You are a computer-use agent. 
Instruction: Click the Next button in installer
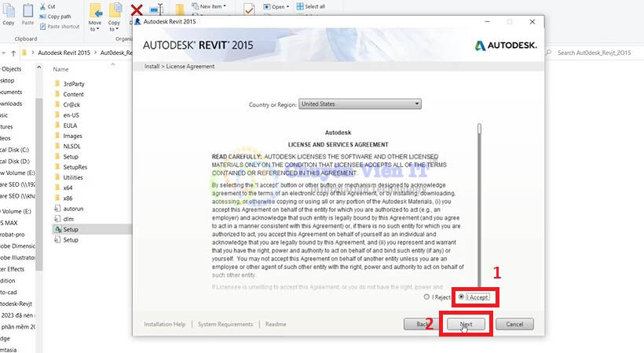point(466,324)
